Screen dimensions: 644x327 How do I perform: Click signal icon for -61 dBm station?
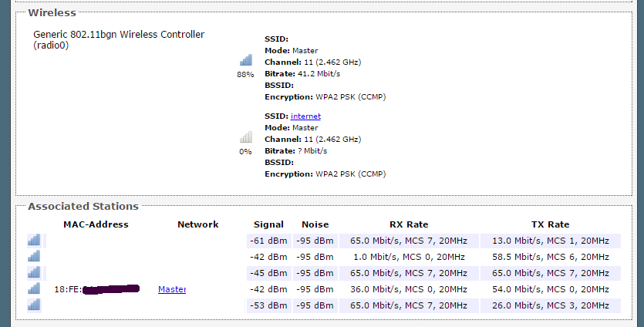point(34,240)
